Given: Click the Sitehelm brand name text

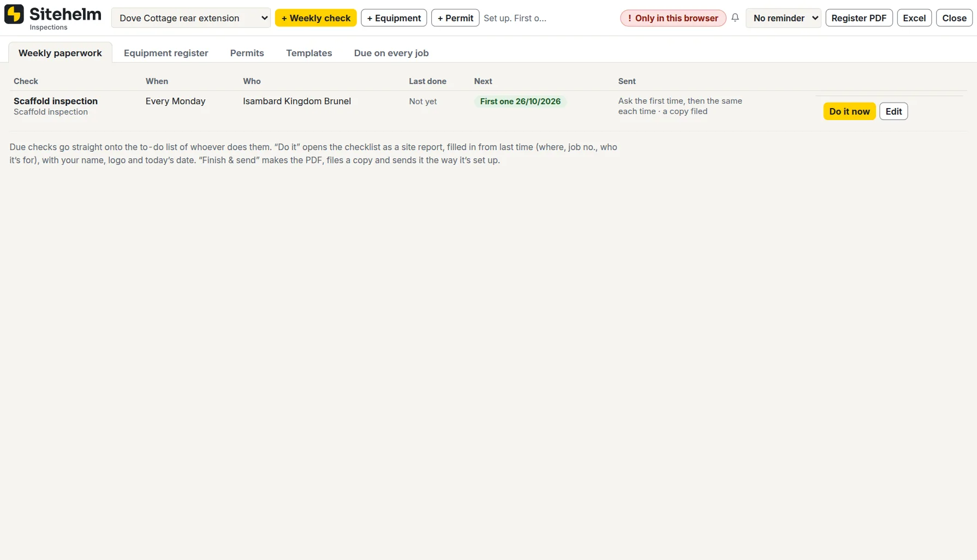Looking at the screenshot, I should point(65,14).
